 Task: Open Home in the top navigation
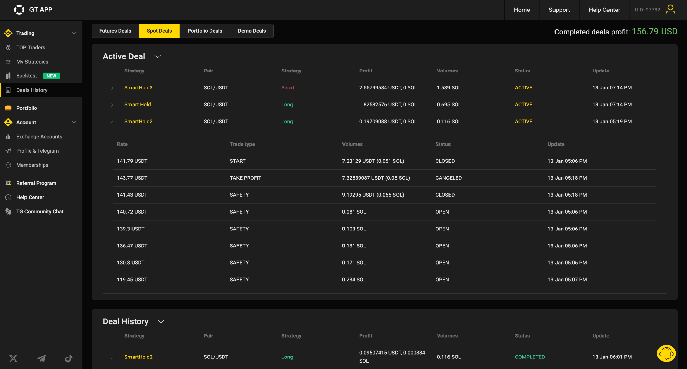point(521,10)
